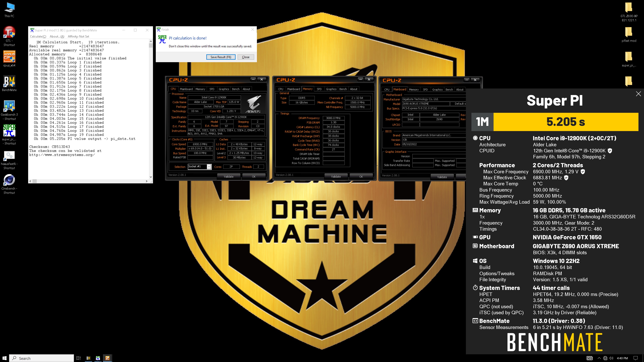Launch Cinebench Shortcut icon
Image resolution: width=644 pixels, height=362 pixels.
9,184
